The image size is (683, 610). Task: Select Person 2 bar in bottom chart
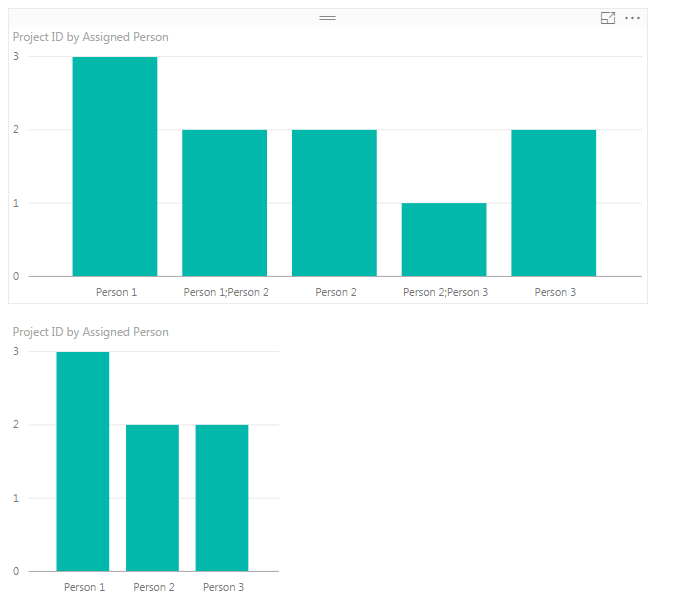(x=152, y=498)
